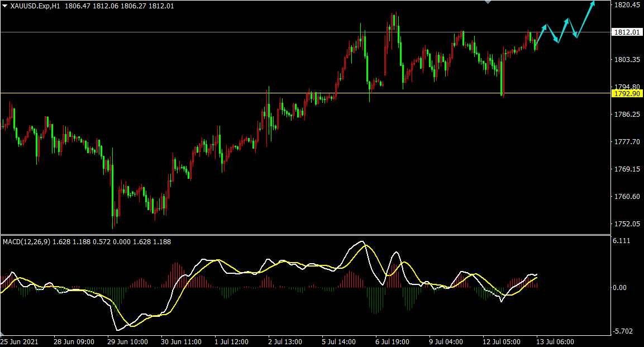Click the 25 Jun 2021 date label
644x347 pixels.
(x=20, y=341)
